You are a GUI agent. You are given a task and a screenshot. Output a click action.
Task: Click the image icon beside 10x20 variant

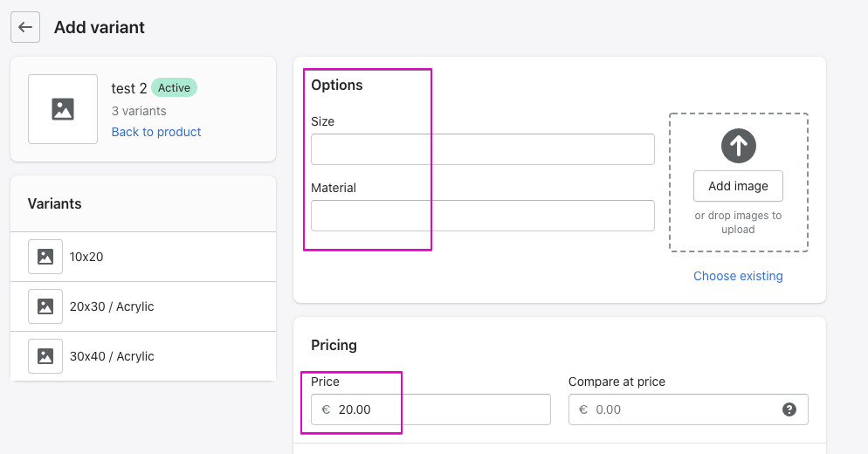(x=45, y=257)
